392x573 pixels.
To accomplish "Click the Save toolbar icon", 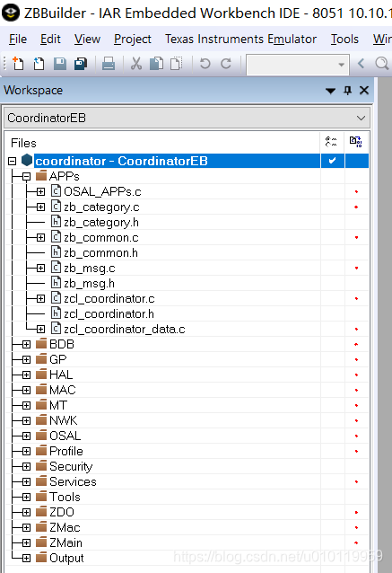I will click(x=60, y=64).
